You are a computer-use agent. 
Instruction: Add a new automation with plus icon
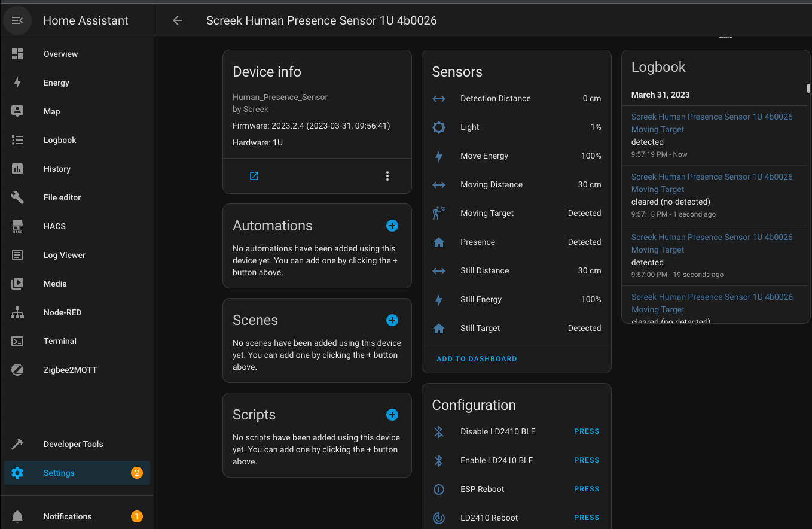coord(392,226)
